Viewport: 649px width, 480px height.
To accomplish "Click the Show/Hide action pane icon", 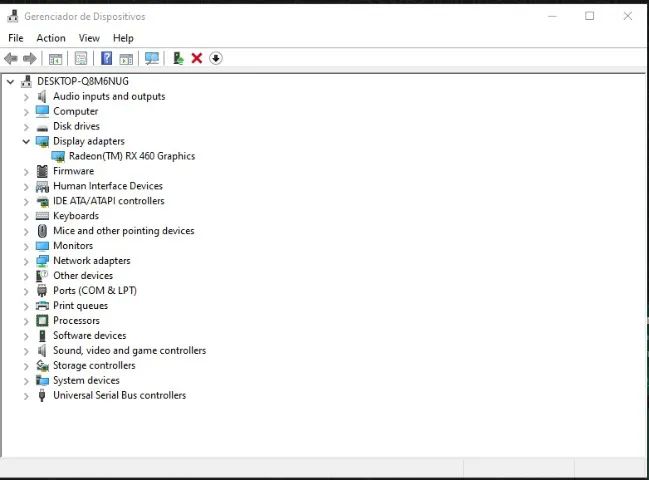I will 126,59.
